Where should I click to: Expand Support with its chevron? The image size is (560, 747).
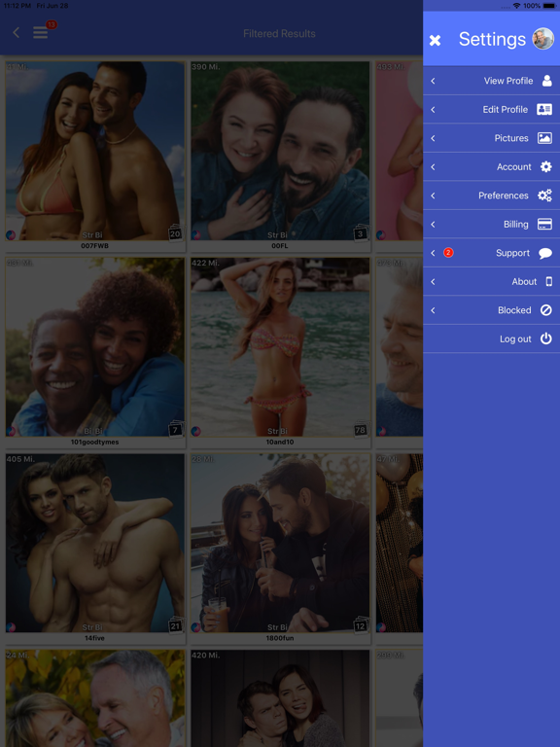[x=433, y=253]
